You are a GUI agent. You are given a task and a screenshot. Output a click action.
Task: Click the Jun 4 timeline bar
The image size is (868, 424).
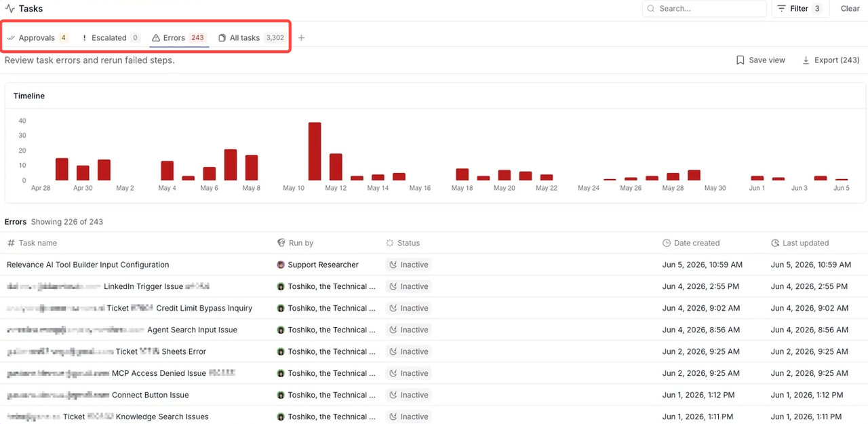[821, 178]
